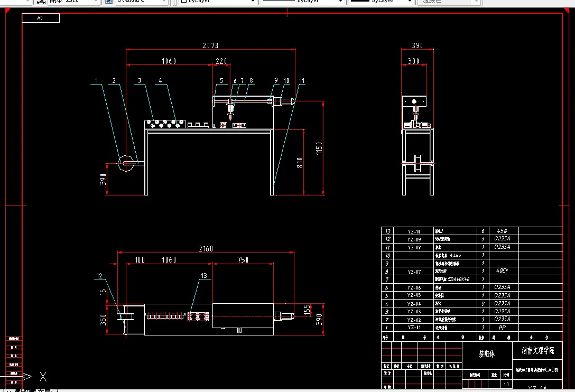The width and height of the screenshot is (575, 392).
Task: Select the 220 dimension in front view
Action: coord(221,61)
